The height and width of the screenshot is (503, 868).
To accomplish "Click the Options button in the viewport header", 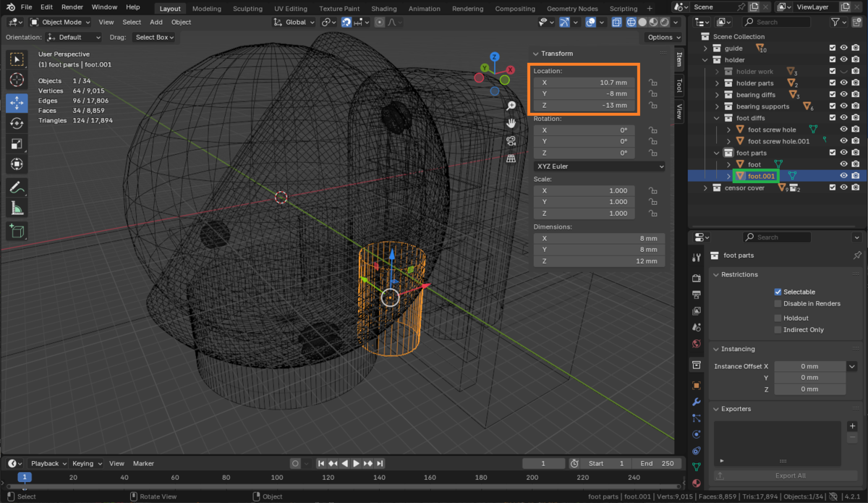I will (663, 37).
